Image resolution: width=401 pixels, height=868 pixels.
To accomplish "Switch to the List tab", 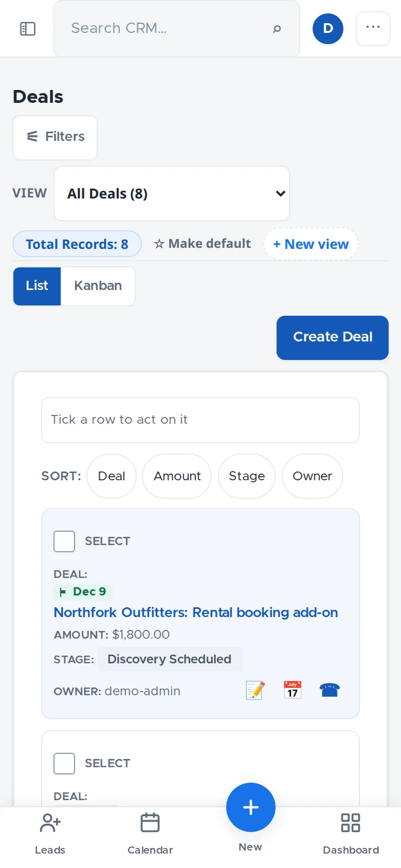I will click(37, 286).
